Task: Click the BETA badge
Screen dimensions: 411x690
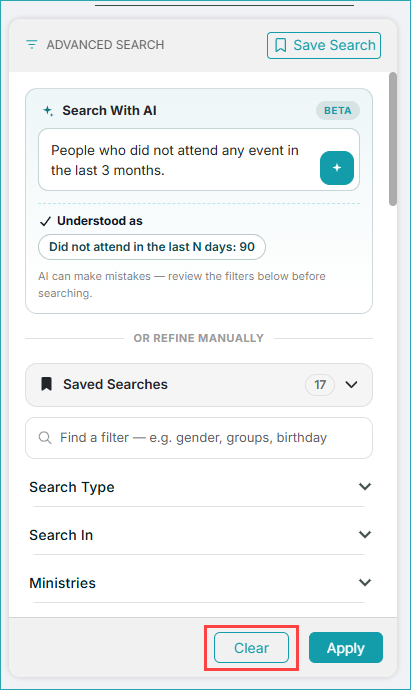Action: coord(338,110)
